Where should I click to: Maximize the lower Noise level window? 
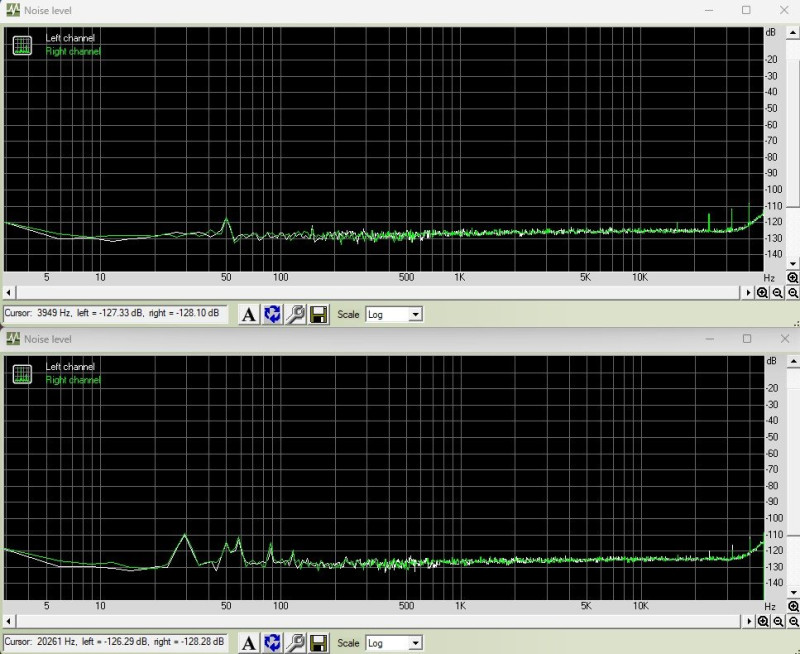(746, 339)
